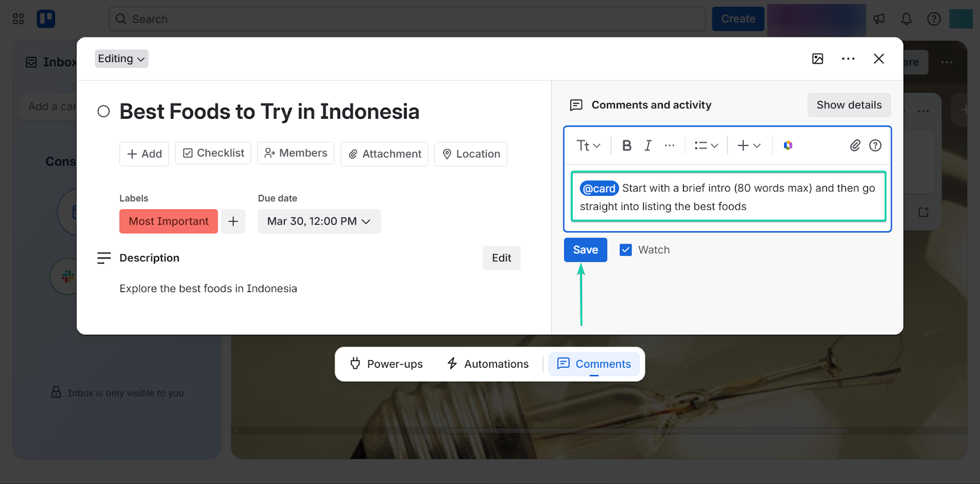Open the due date Mar 30 dropdown
This screenshot has height=484, width=980.
tap(319, 222)
